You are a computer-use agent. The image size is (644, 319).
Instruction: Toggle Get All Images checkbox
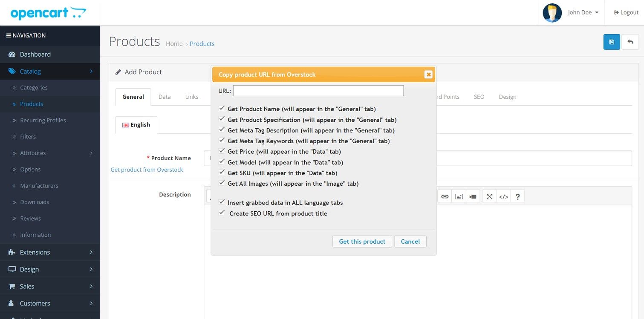222,183
